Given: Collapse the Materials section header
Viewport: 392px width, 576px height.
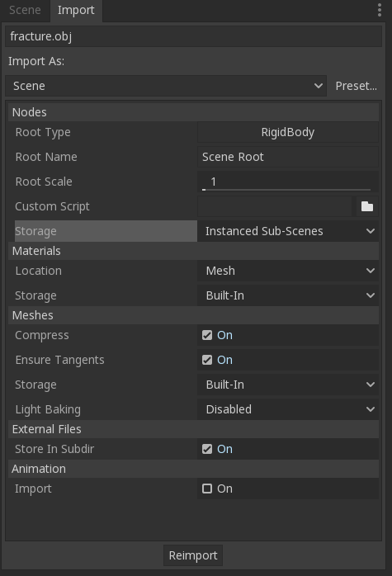Looking at the screenshot, I should [194, 251].
